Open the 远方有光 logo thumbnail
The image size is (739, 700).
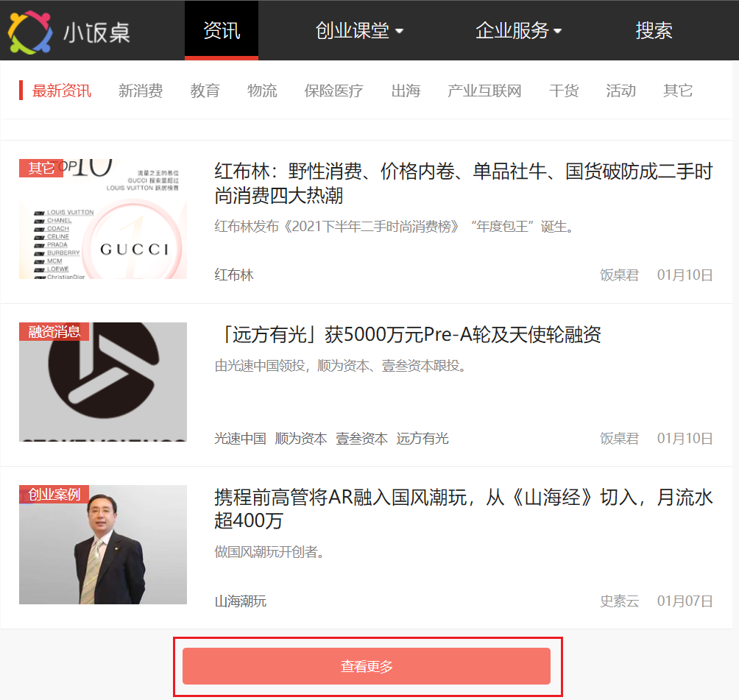pos(103,382)
